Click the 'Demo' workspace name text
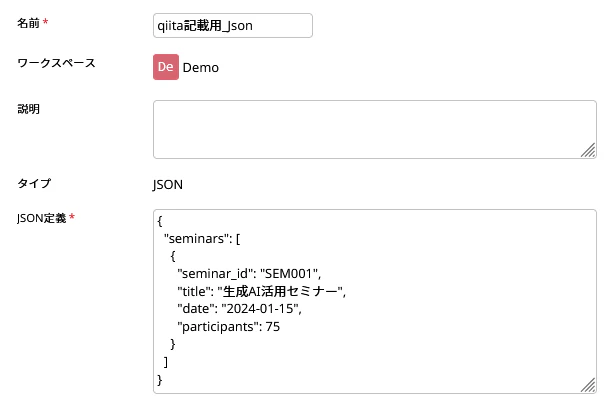Image resolution: width=606 pixels, height=398 pixels. point(201,68)
